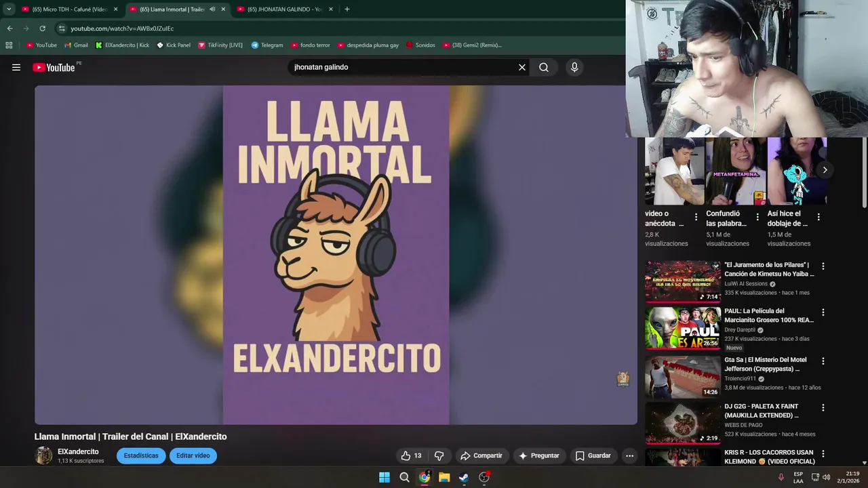The image size is (868, 488).
Task: Dislike the Llama Inmortal video
Action: coord(439,455)
